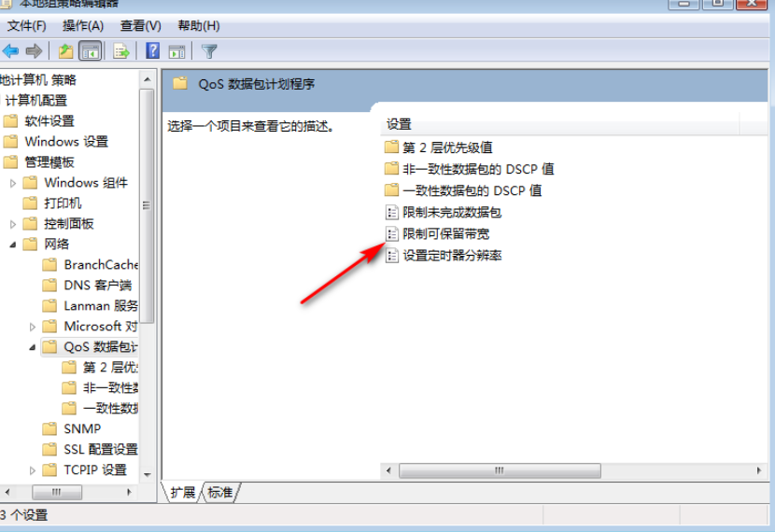This screenshot has width=775, height=532.
Task: Click the Export list toolbar icon
Action: 121,51
